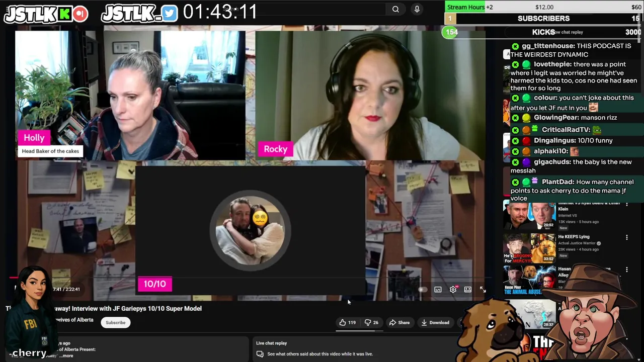Click the dislike count 26
This screenshot has width=644, height=362.
pos(375,323)
